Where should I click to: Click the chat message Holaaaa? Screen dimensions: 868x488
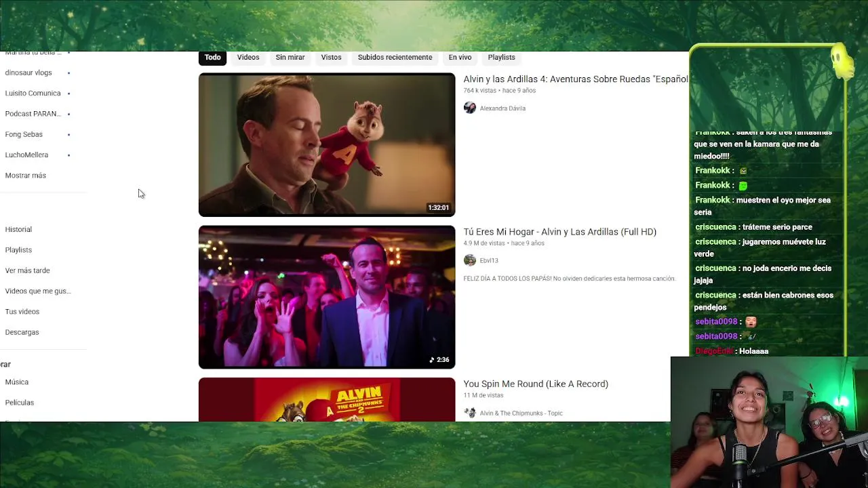[x=753, y=351]
